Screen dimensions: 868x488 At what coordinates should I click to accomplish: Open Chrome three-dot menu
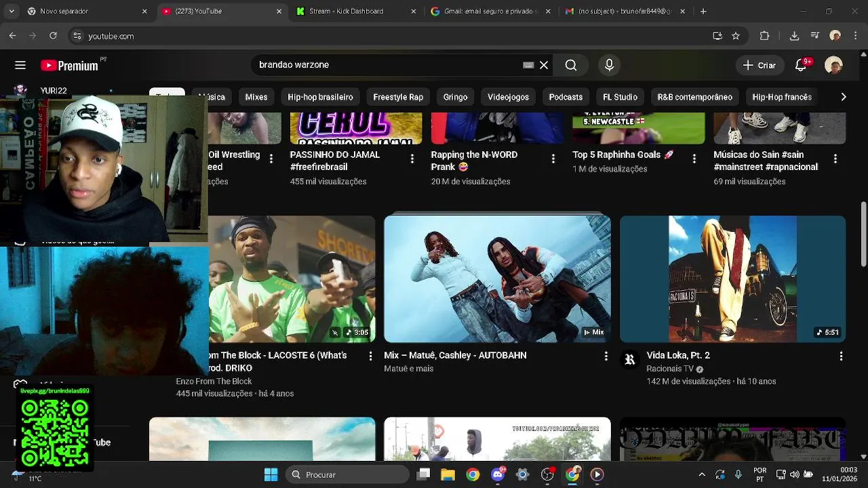click(x=856, y=36)
